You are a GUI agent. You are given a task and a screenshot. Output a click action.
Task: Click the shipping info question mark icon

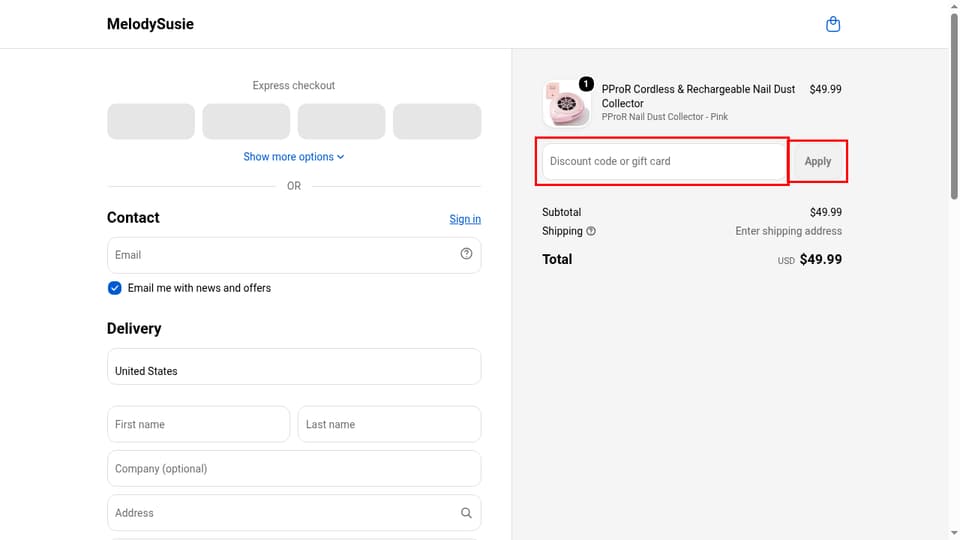click(x=591, y=231)
